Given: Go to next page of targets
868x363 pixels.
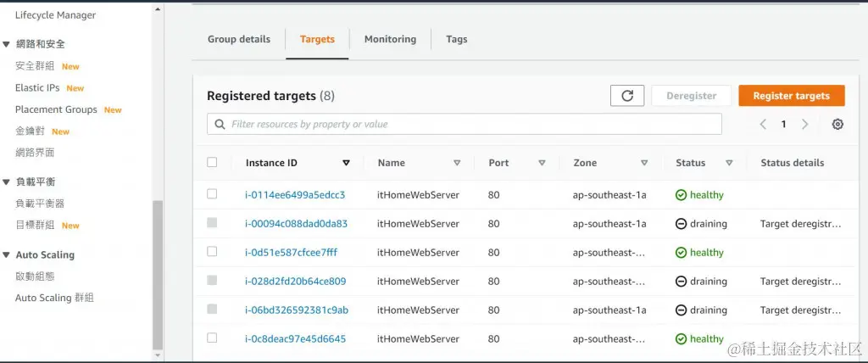Looking at the screenshot, I should [x=805, y=124].
